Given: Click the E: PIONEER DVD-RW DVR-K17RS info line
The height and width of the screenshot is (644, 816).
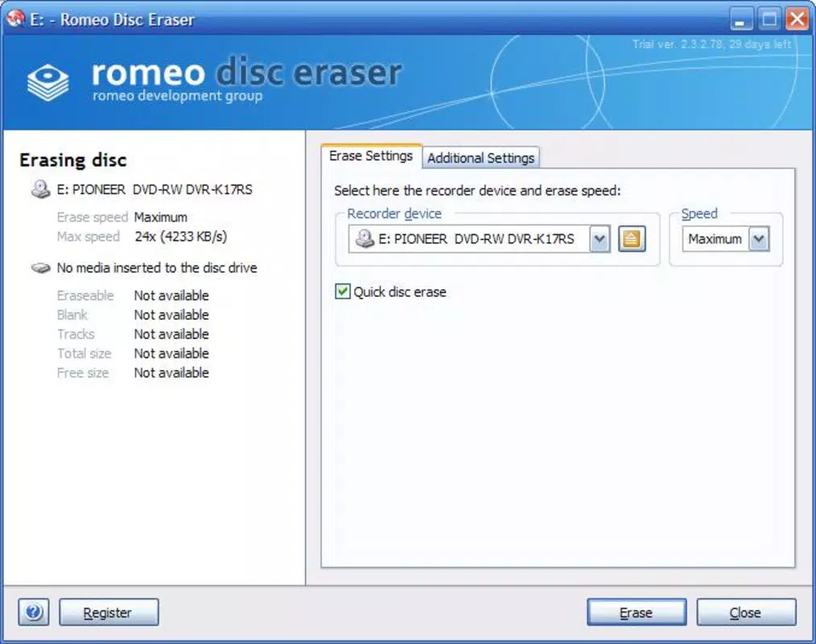Looking at the screenshot, I should tap(155, 189).
